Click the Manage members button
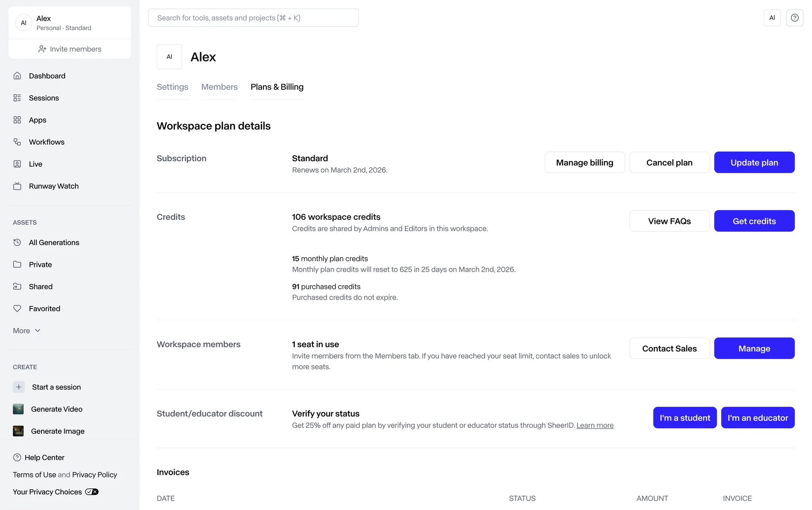Image resolution: width=812 pixels, height=510 pixels. (x=754, y=348)
